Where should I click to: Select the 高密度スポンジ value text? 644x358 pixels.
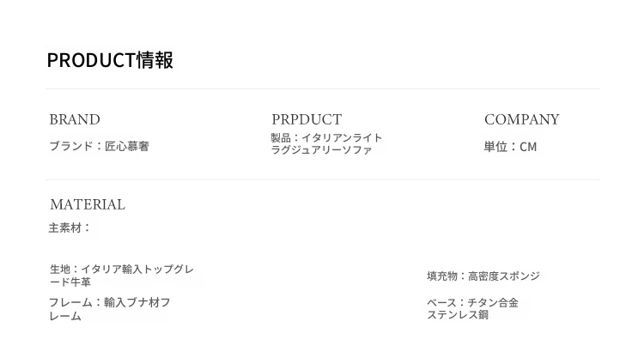(504, 276)
